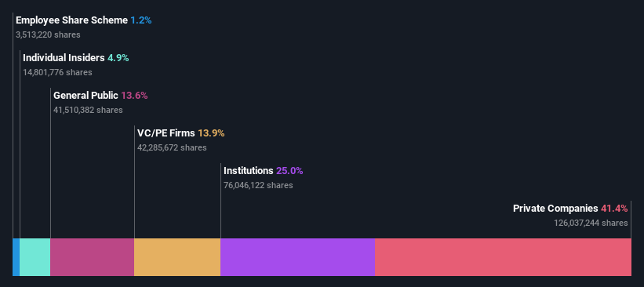Select the VC/PE Firms label
The height and width of the screenshot is (287, 644).
(166, 133)
